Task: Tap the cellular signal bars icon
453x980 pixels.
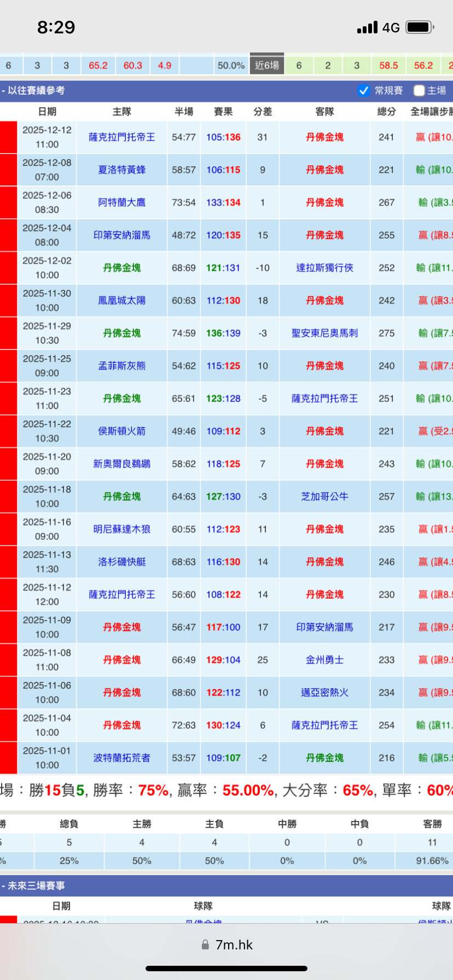Action: (367, 27)
